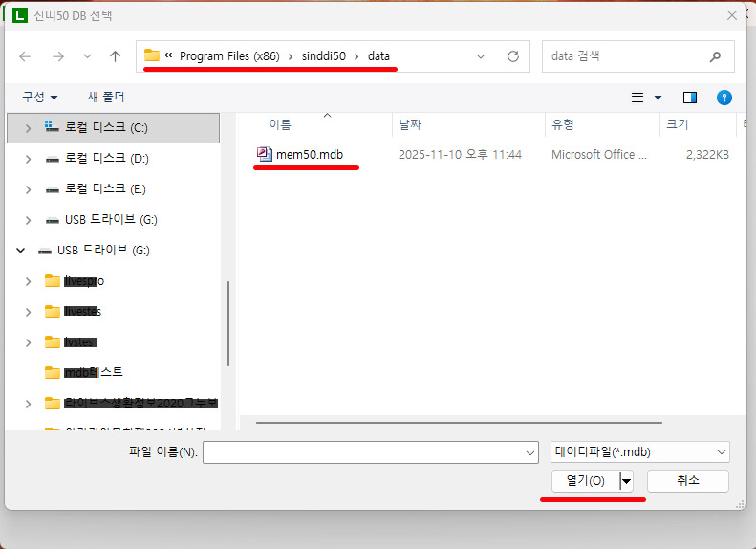756x549 pixels.
Task: Expand 로컬 디스크 (D:) tree node
Action: [x=28, y=159]
